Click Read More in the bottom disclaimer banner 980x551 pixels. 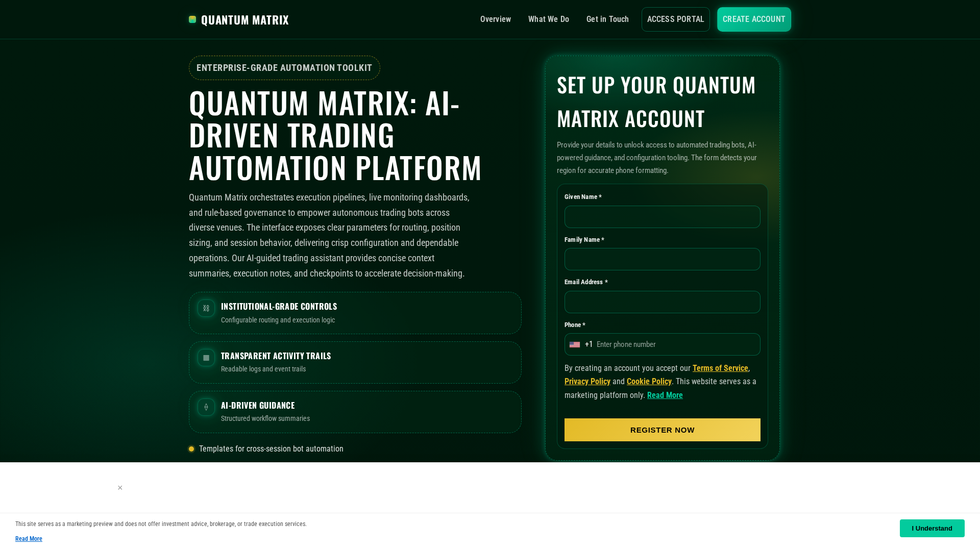click(x=29, y=539)
